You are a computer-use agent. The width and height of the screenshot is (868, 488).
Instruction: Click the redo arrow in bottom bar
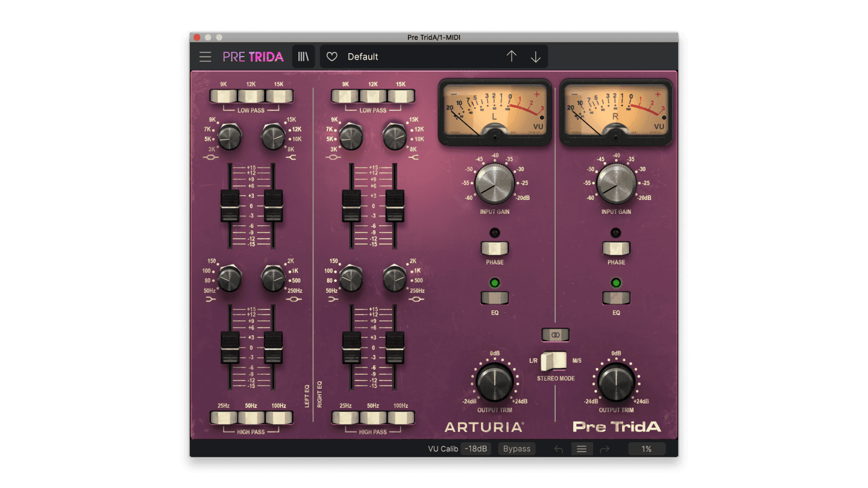605,449
